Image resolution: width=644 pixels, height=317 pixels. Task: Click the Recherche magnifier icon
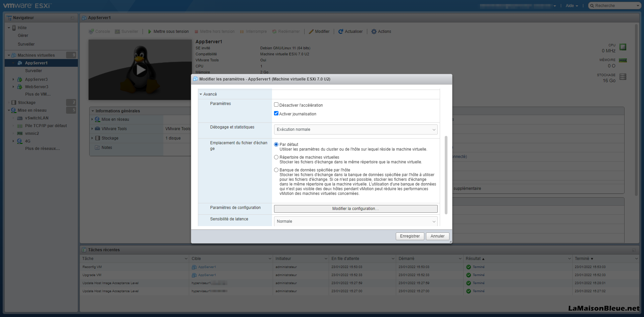point(592,6)
